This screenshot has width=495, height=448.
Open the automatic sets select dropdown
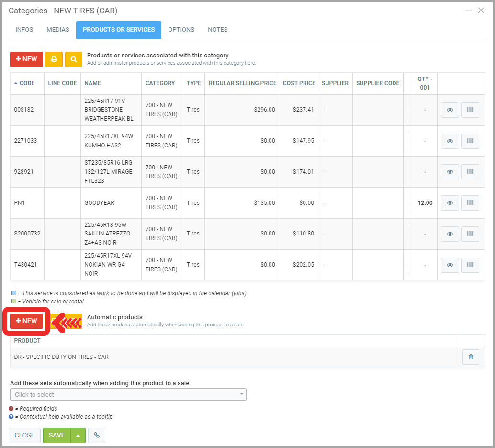coord(128,395)
